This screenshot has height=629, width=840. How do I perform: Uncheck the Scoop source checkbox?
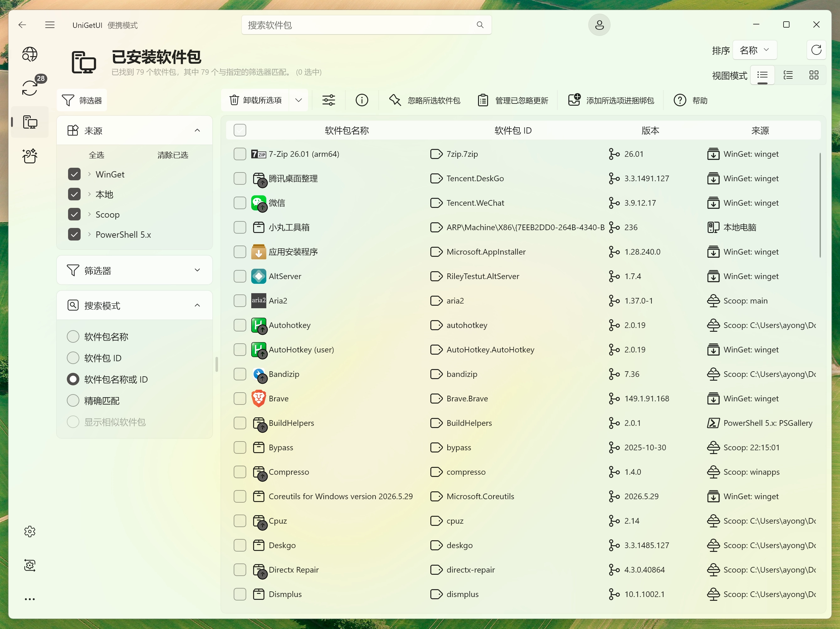tap(74, 214)
